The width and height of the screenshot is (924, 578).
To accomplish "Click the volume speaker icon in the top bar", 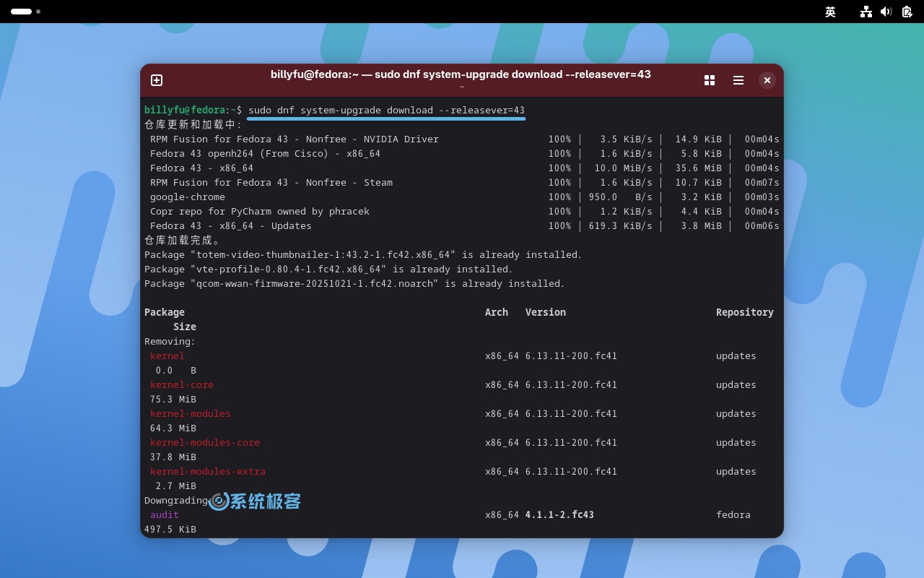I will 886,12.
